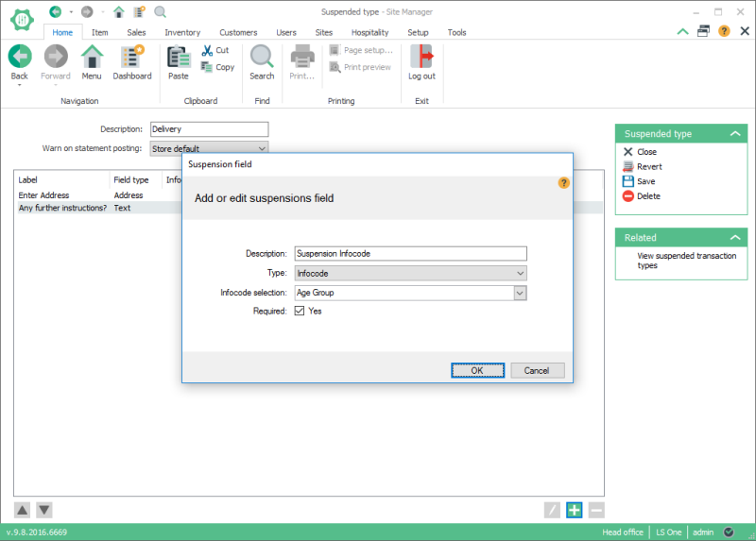Click Cancel in Suspension field dialog

(x=537, y=370)
